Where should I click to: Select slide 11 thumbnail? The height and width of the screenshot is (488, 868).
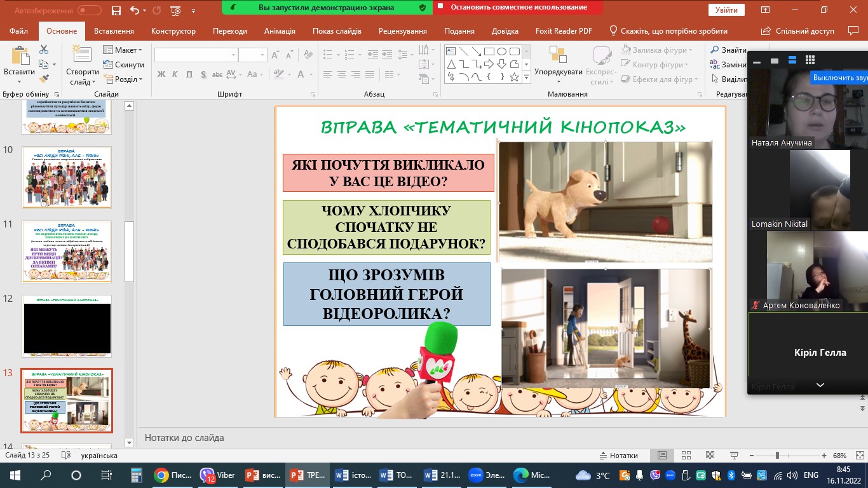[67, 252]
